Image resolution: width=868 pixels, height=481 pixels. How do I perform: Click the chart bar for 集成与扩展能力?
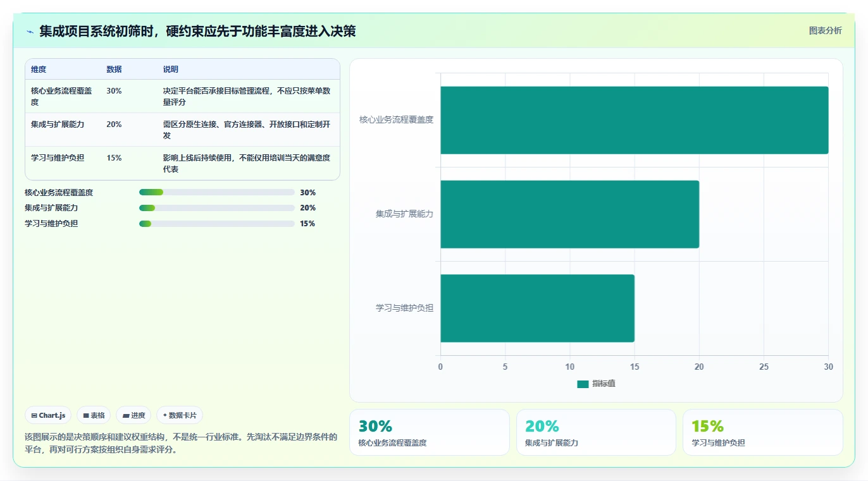point(570,214)
